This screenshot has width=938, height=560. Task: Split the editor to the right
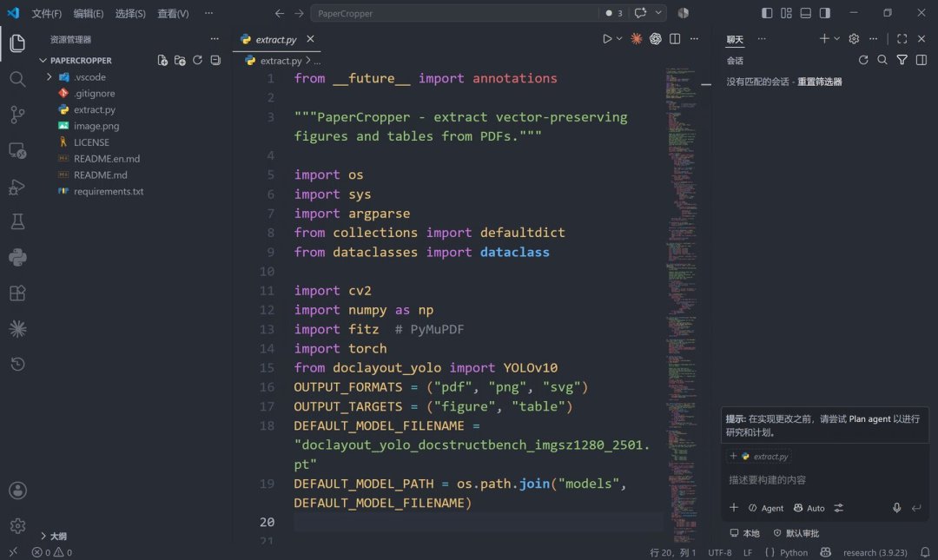pyautogui.click(x=675, y=39)
